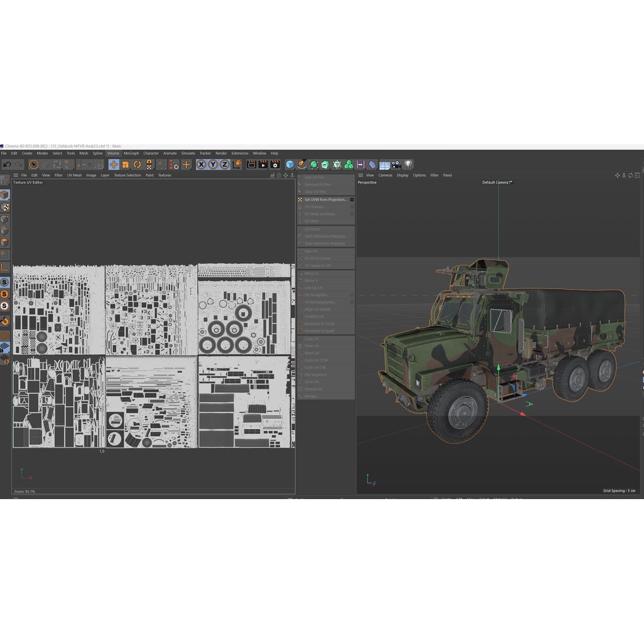The image size is (644, 644).
Task: Click the camera icon on the top toolbar
Action: tap(396, 165)
